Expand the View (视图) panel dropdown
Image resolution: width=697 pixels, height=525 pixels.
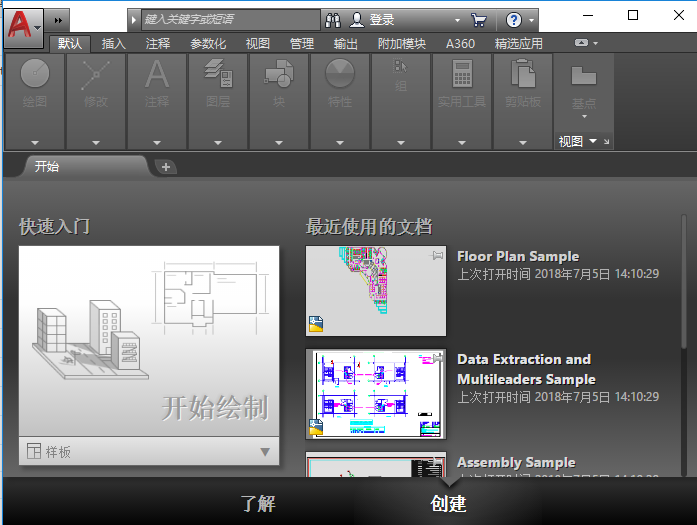pos(593,142)
